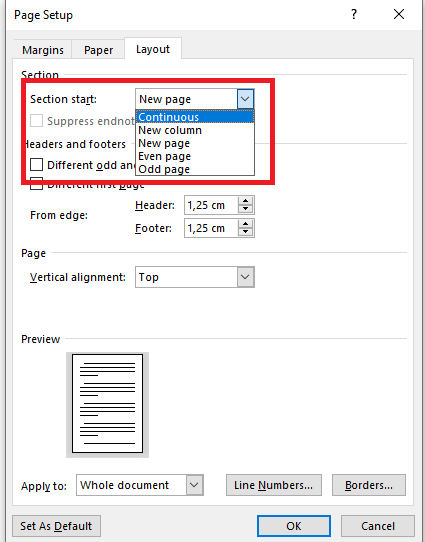The image size is (425, 542).
Task: Toggle Different odd and even checkbox
Action: click(x=36, y=165)
